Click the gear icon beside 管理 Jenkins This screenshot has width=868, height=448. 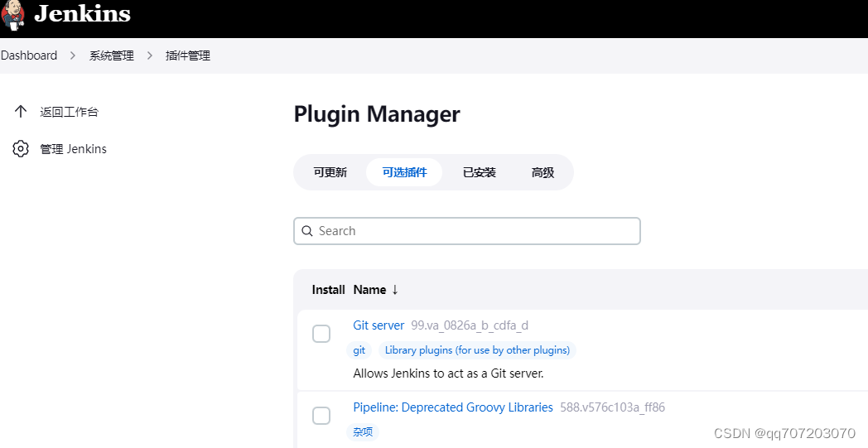(x=21, y=148)
